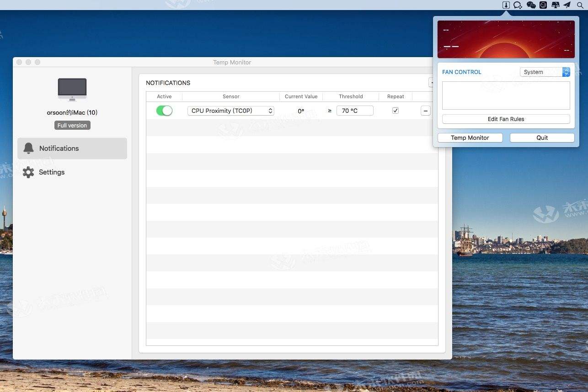Uncheck the Repeat checkbox
This screenshot has width=588, height=392.
tap(396, 111)
